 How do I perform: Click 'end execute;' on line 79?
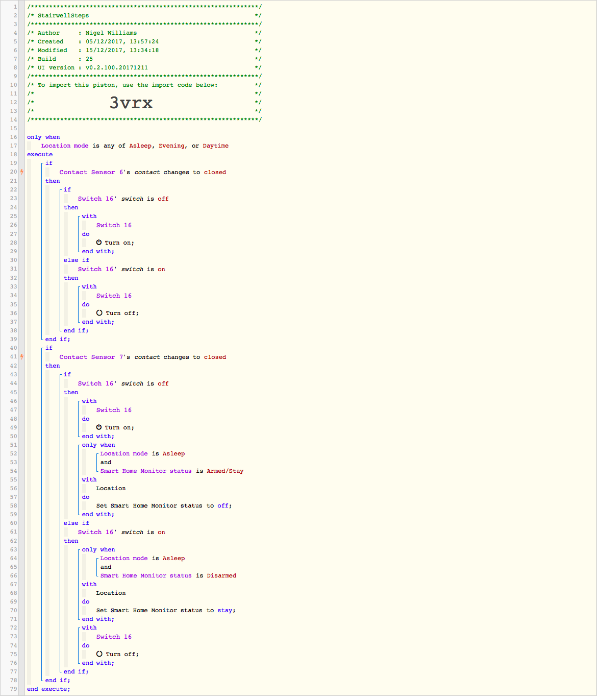click(x=48, y=689)
